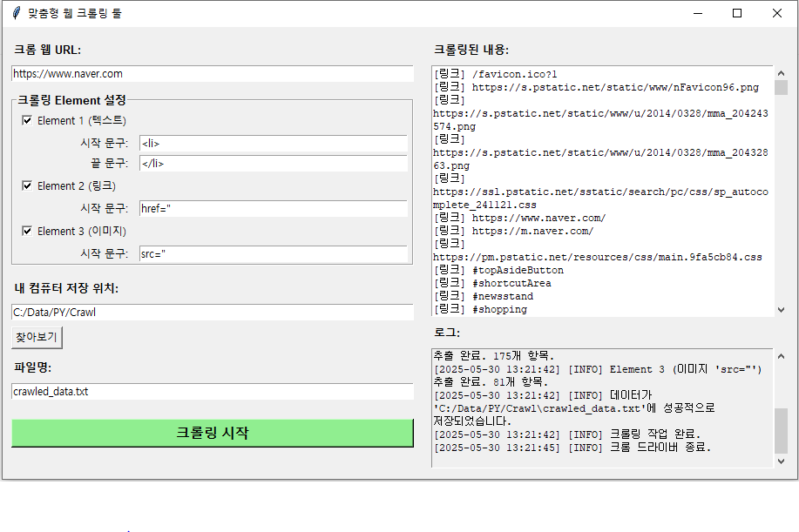799x532 pixels.
Task: Click the src=" 시작 문구 field
Action: coord(273,254)
